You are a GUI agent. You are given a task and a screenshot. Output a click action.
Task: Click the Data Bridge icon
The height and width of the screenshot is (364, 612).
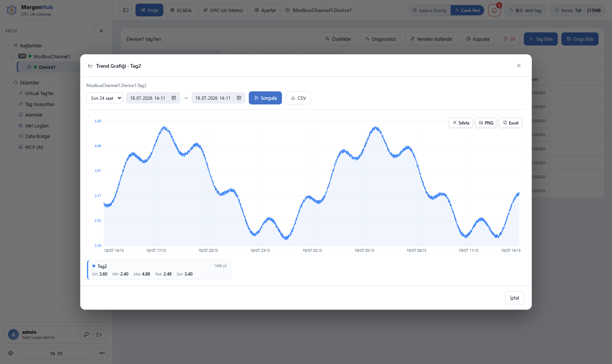21,136
